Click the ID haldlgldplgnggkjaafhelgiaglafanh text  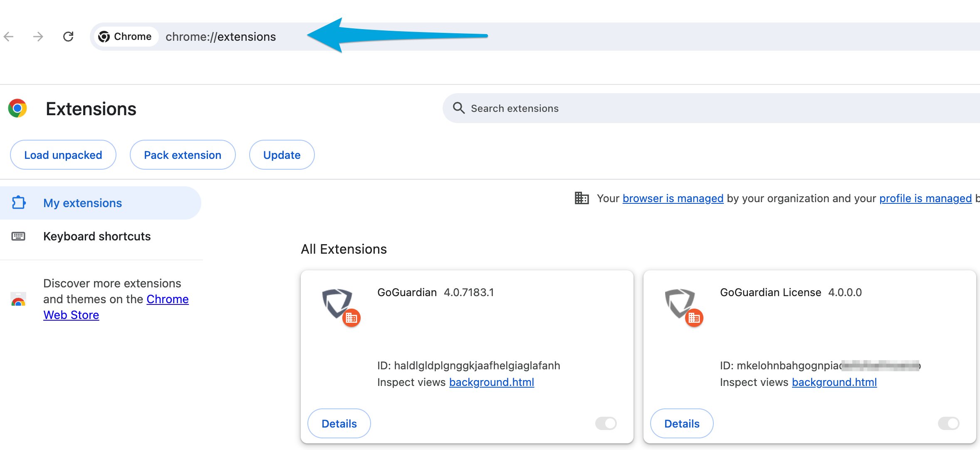click(469, 366)
